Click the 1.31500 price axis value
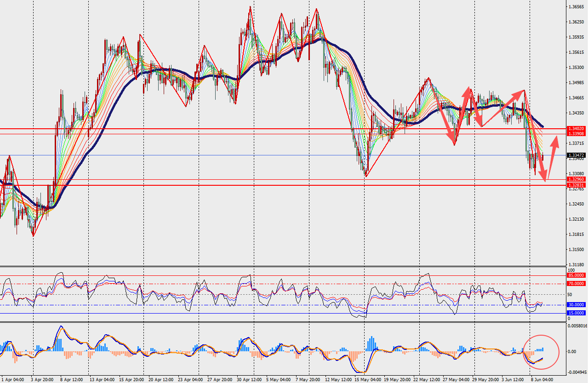 [x=577, y=250]
